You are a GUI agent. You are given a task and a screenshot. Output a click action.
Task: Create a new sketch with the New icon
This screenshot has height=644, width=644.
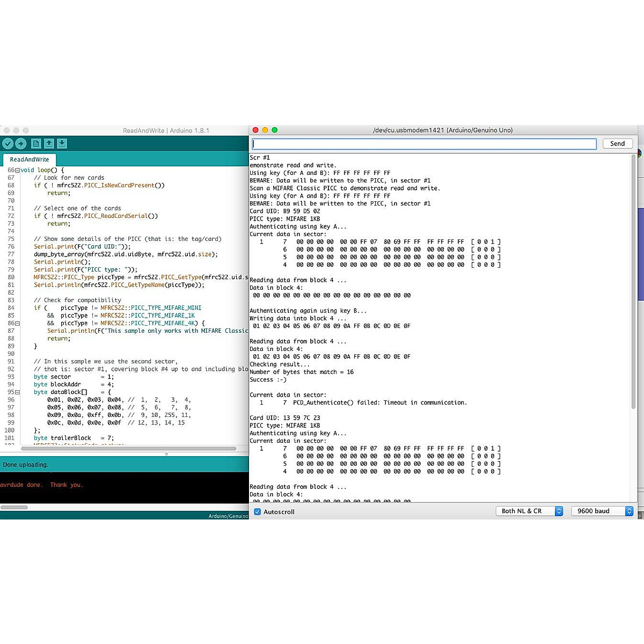[x=36, y=144]
